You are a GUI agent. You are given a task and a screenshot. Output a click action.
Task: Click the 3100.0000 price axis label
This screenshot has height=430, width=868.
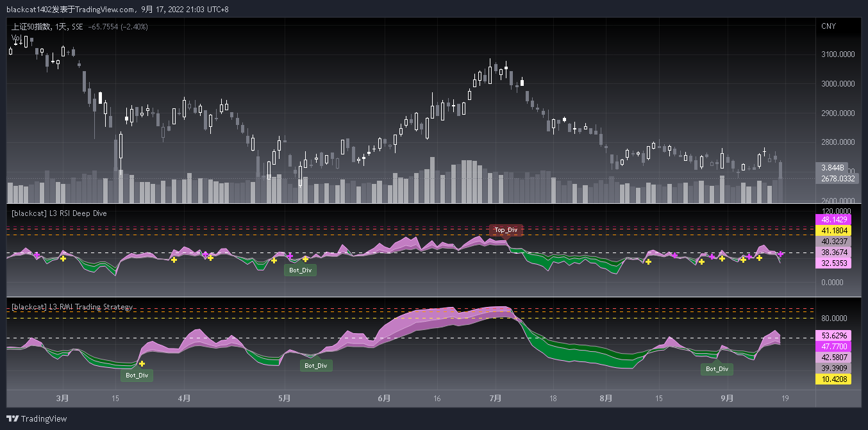click(837, 54)
